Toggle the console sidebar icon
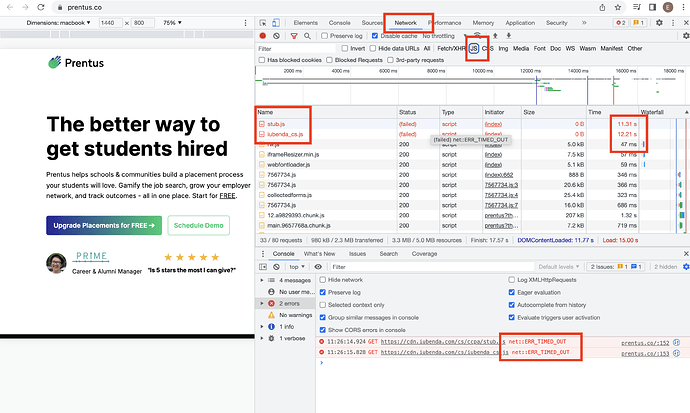 click(263, 267)
